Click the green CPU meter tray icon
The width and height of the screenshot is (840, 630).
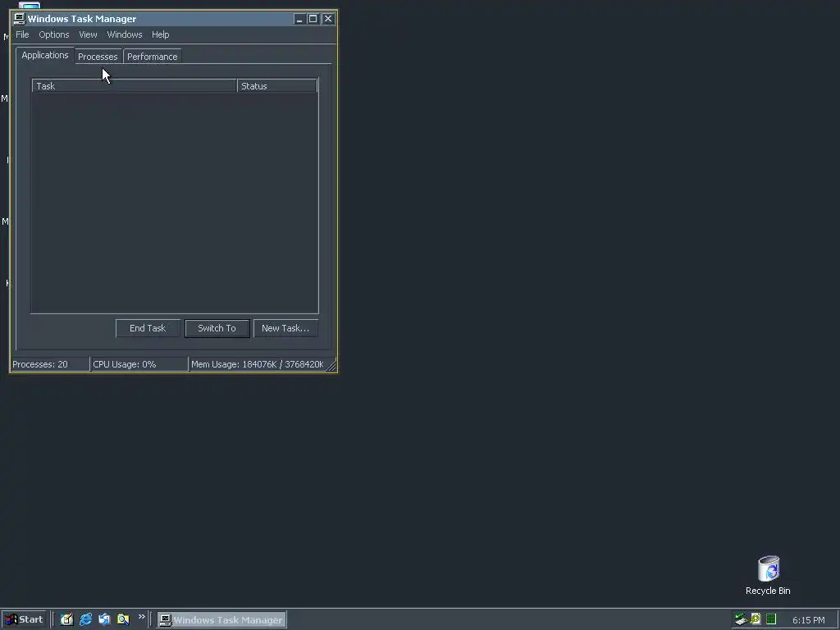tap(771, 619)
